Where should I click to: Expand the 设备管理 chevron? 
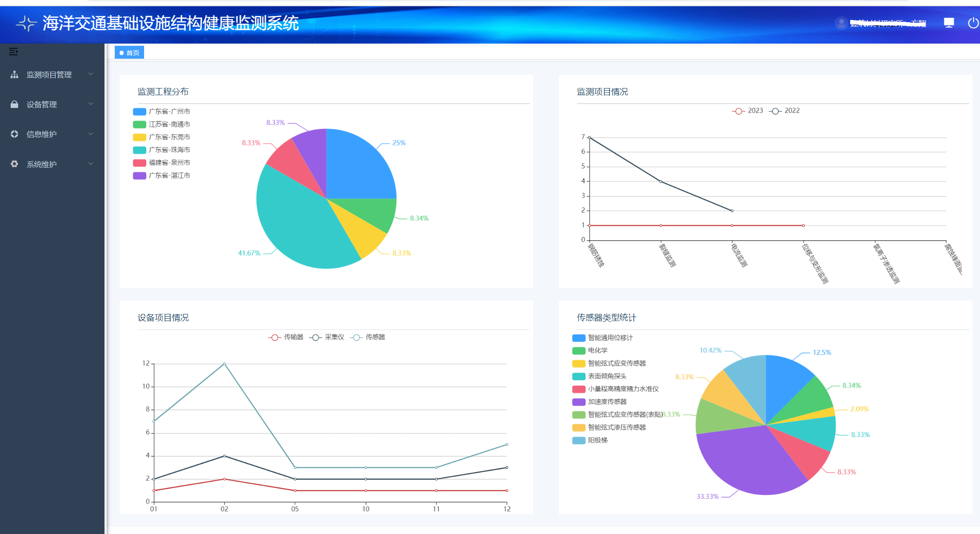tap(91, 104)
